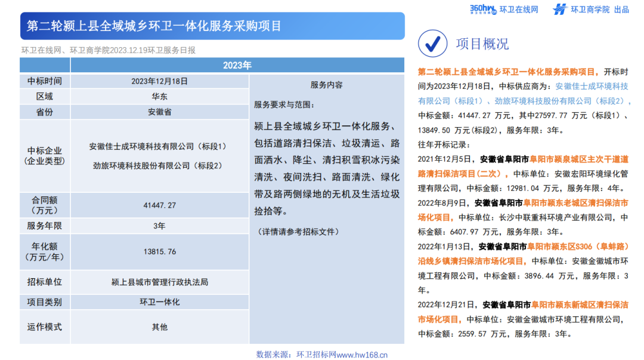Open the www.hw168.cn data source link
644x360 pixels.
(362, 355)
